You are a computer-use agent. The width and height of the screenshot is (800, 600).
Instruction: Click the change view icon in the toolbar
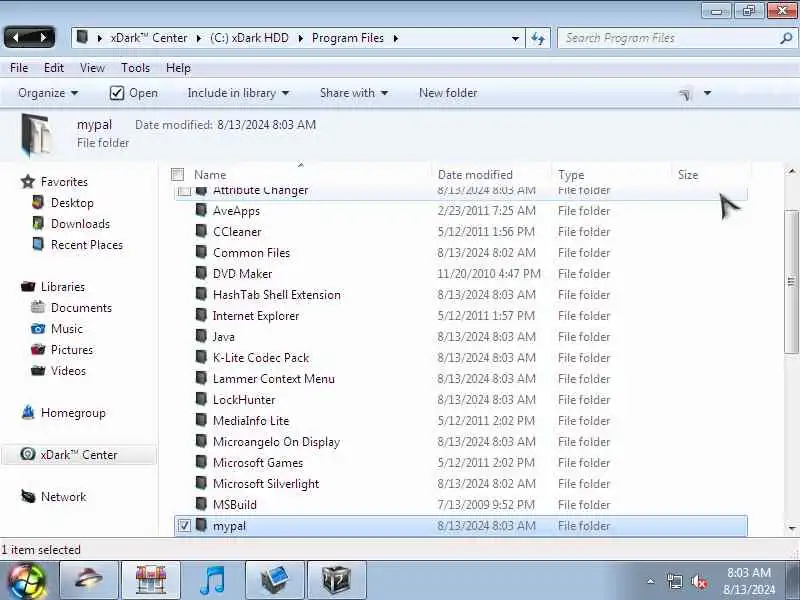685,93
